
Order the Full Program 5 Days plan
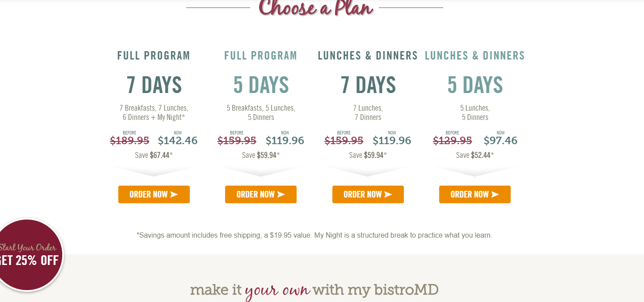coord(261,194)
